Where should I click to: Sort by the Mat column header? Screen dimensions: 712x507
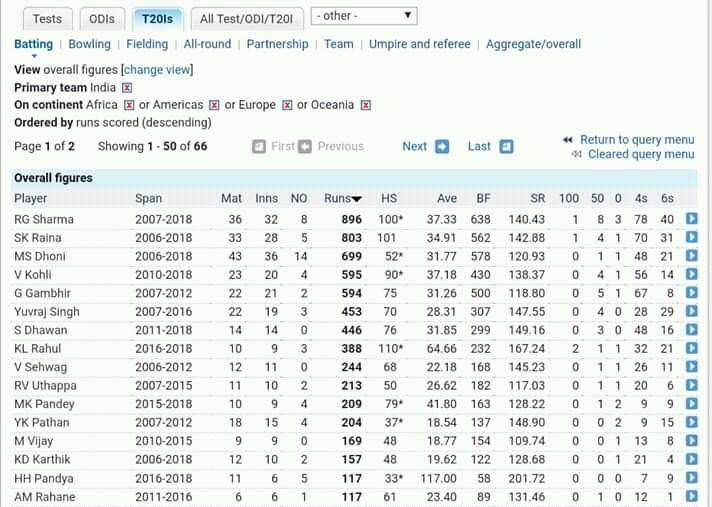[x=231, y=198]
